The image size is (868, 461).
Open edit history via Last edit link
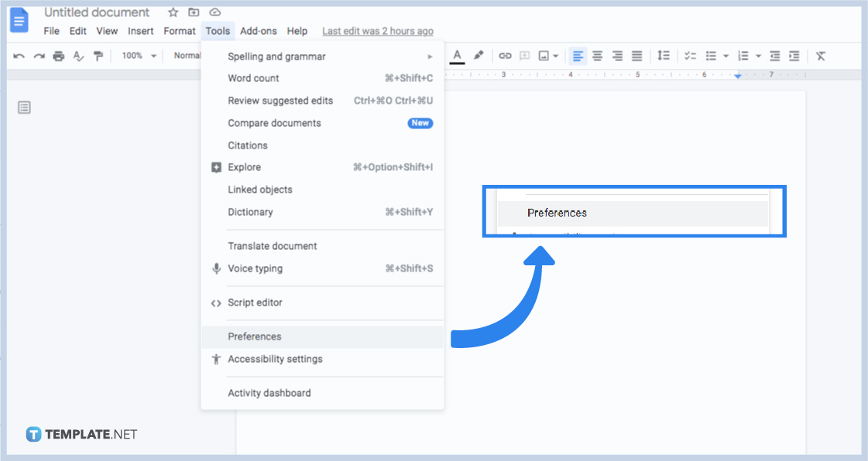click(377, 31)
